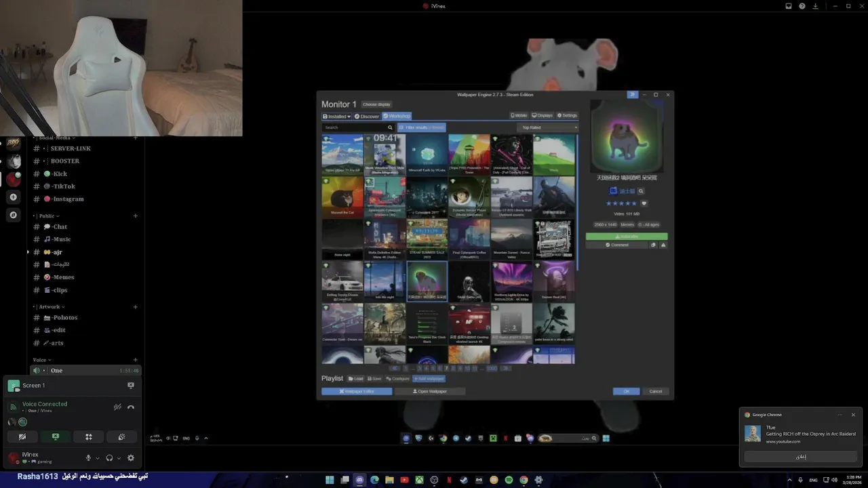Open the Installed dropdown in Wallpaper Engine
Screen dimensions: 868x488
336,117
